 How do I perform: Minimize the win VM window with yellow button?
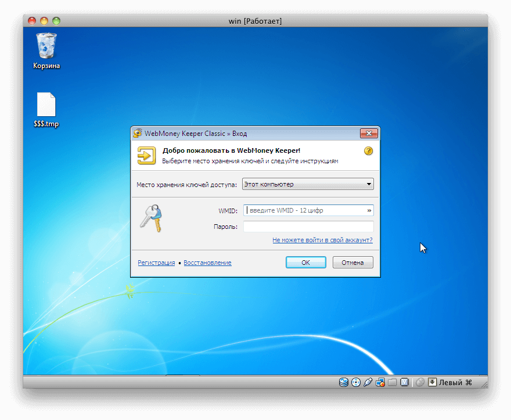click(44, 21)
